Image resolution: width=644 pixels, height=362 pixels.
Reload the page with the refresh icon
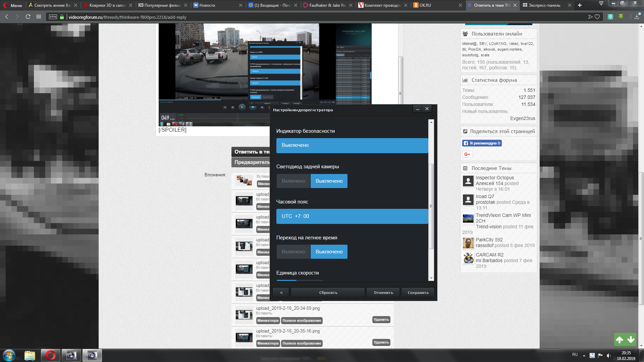coord(28,17)
